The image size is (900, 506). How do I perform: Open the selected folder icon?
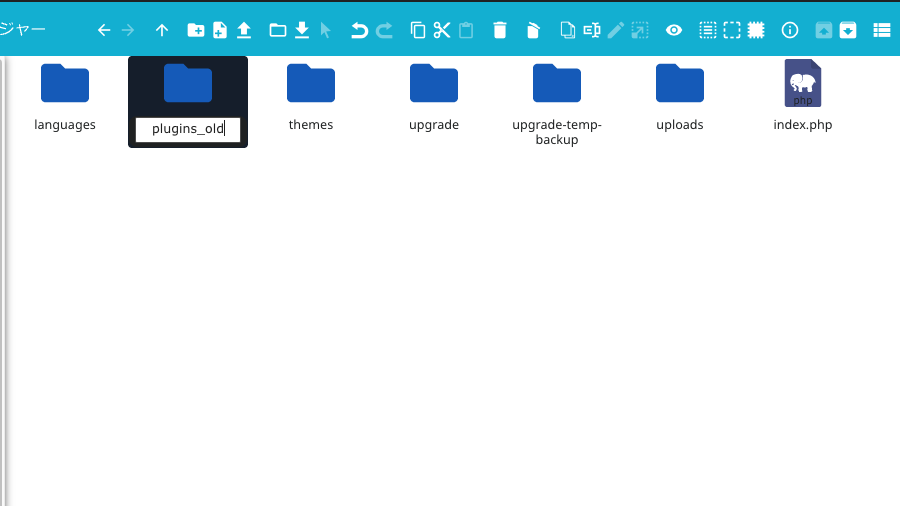278,30
